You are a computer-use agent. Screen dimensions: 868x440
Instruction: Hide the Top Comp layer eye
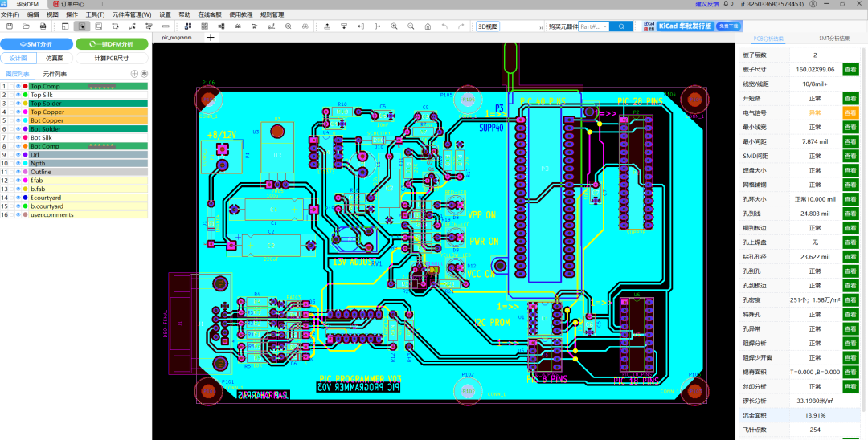point(18,86)
